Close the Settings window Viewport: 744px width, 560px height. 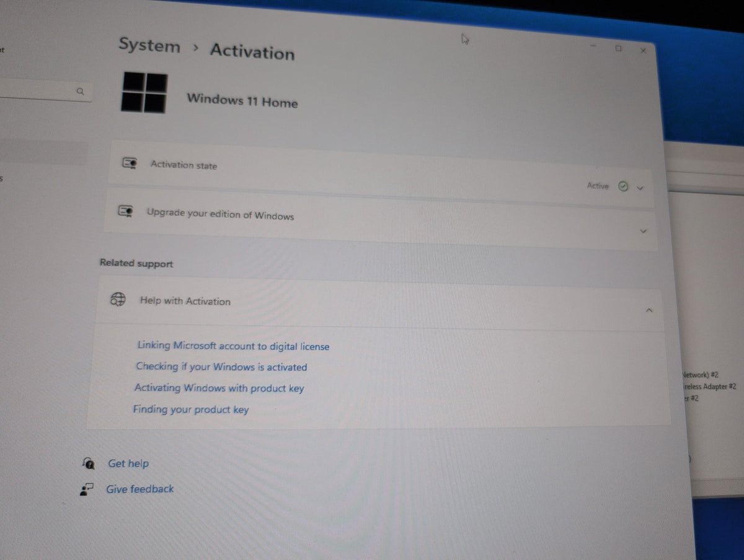point(643,51)
